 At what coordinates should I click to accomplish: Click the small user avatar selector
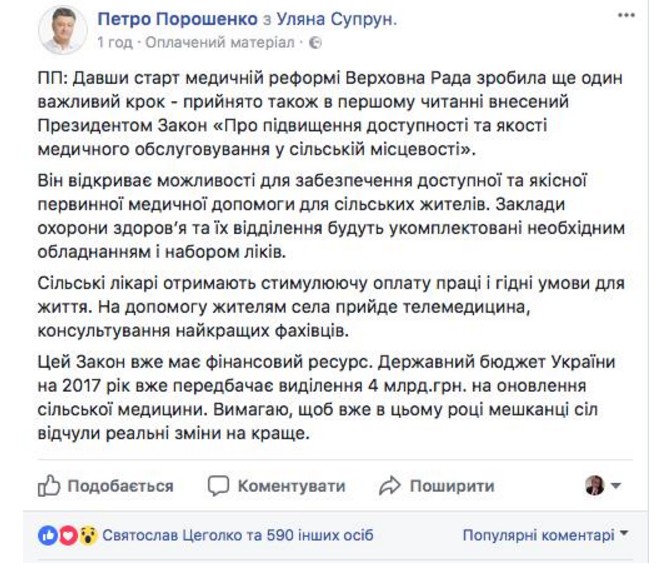click(595, 486)
